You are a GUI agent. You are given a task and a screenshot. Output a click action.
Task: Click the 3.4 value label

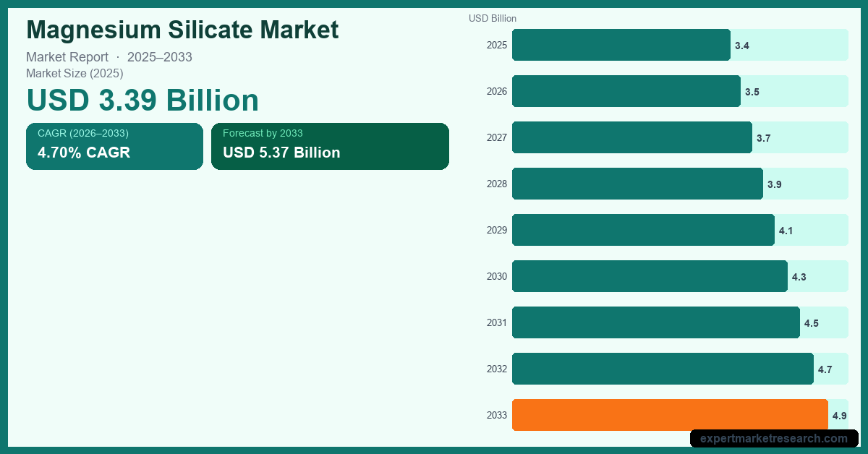742,46
